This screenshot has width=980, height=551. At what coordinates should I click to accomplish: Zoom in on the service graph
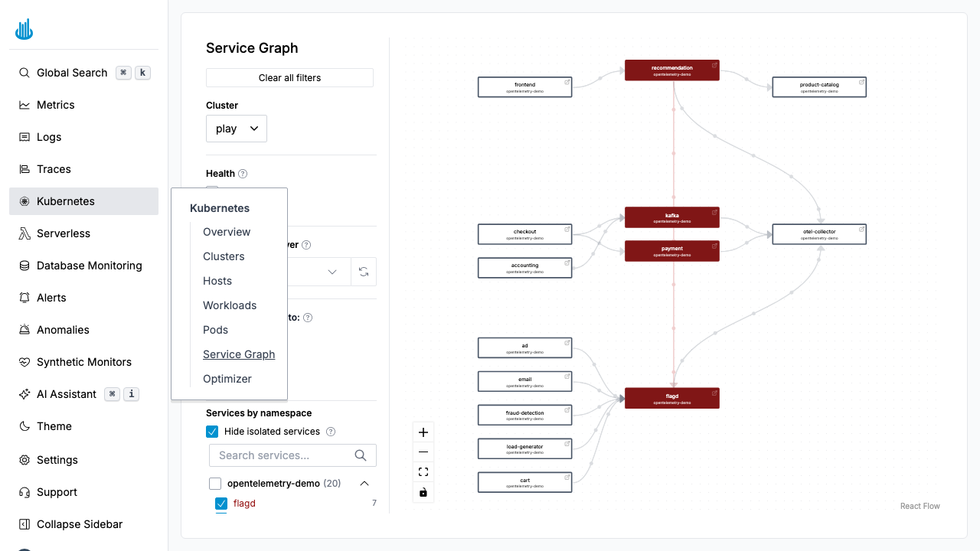point(423,432)
